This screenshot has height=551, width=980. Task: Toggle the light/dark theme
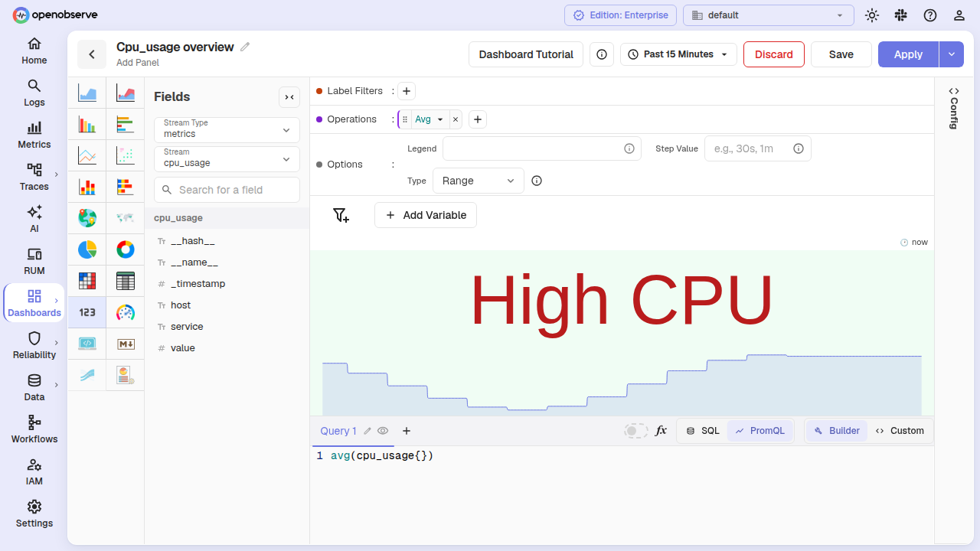pyautogui.click(x=871, y=15)
